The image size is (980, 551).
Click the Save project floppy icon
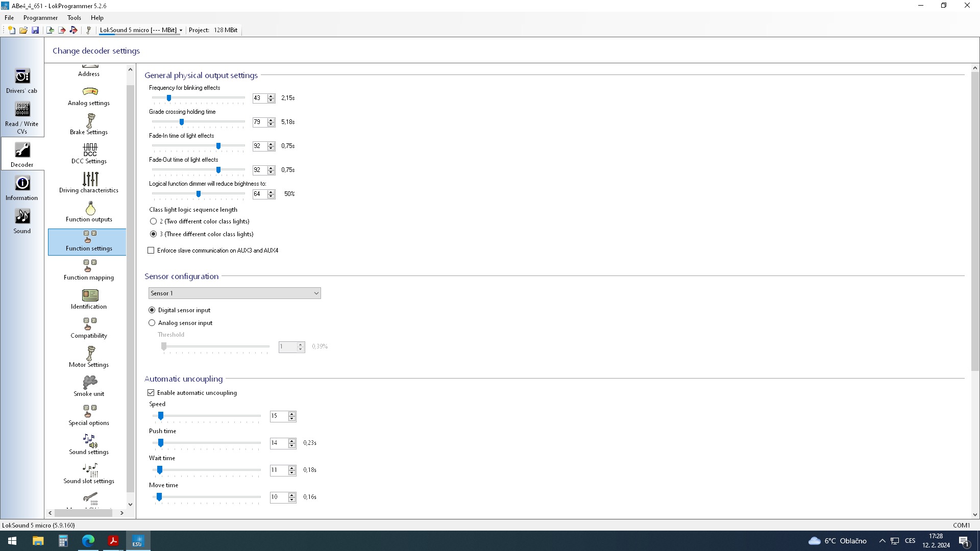pyautogui.click(x=35, y=30)
